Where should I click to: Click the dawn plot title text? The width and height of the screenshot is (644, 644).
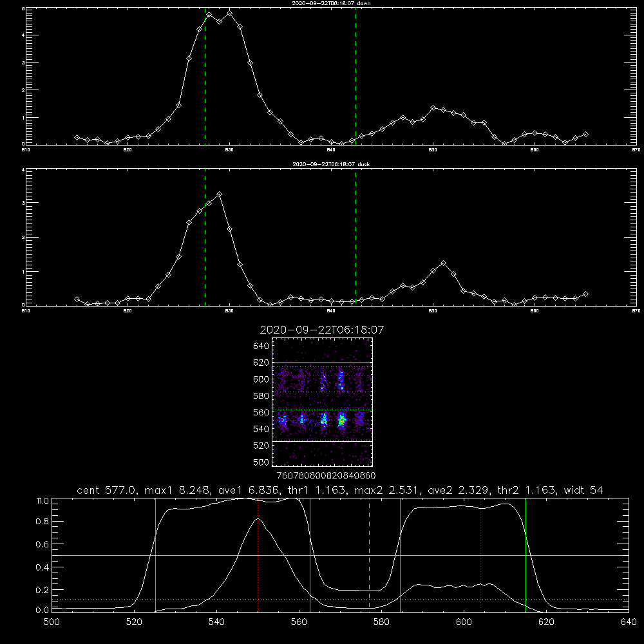pos(331,3)
